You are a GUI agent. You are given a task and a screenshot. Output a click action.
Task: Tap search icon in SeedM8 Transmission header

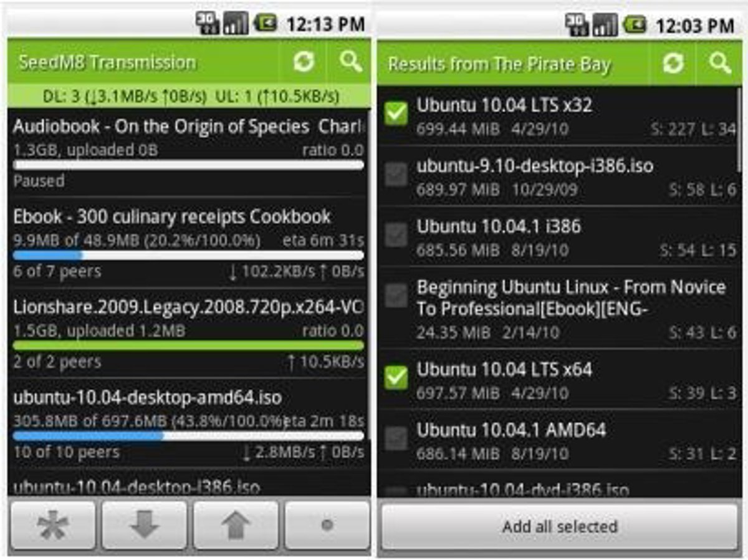tap(351, 62)
